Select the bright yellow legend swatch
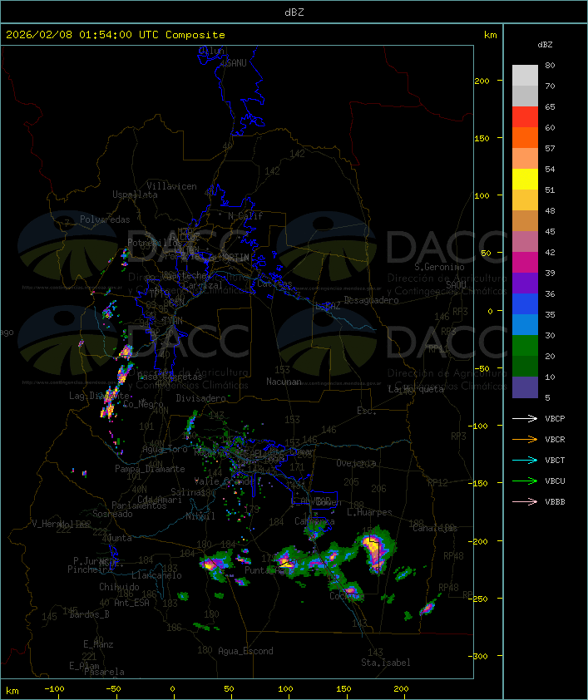The image size is (588, 700). click(525, 179)
